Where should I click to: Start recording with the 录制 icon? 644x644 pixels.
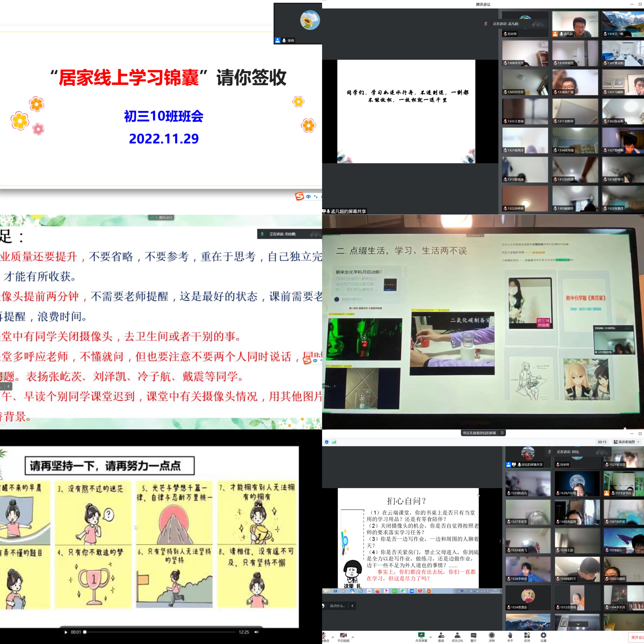(x=492, y=635)
